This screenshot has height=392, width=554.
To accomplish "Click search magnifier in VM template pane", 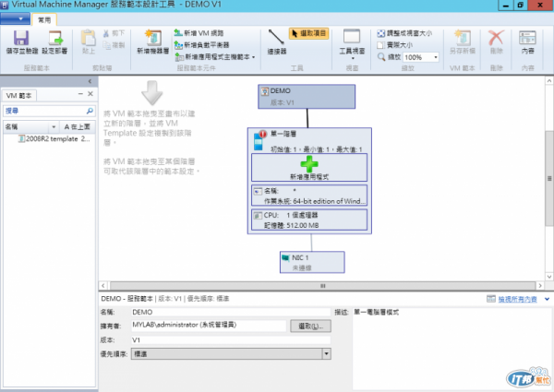I will pos(90,111).
